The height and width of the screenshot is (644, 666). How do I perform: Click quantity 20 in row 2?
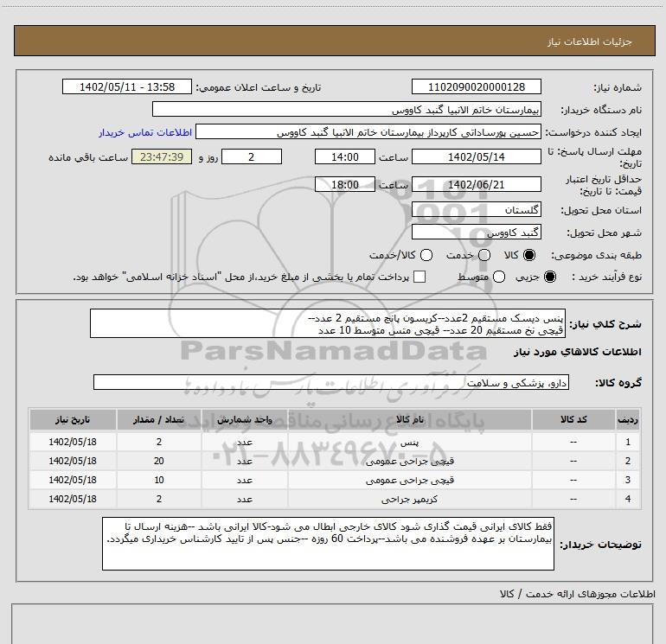(x=159, y=461)
